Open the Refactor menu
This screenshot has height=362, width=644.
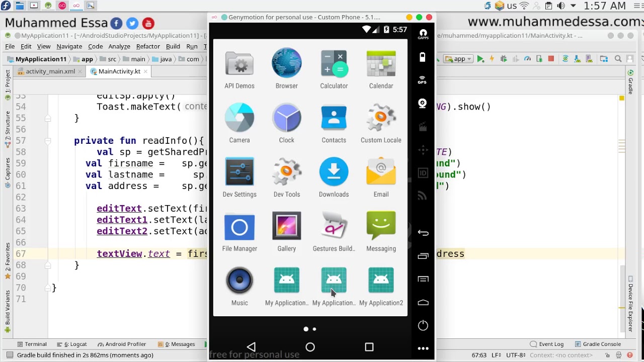click(x=148, y=46)
